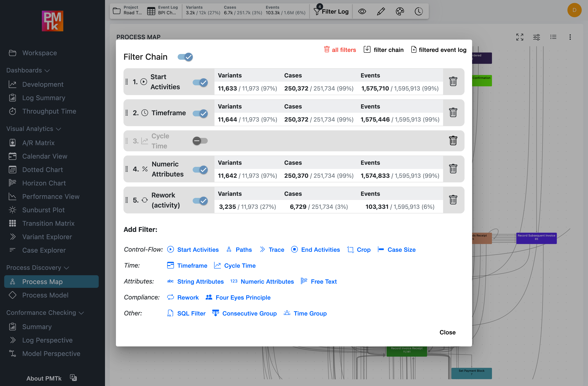Open the process map filter settings icon
Image resolution: width=588 pixels, height=386 pixels.
click(x=537, y=37)
